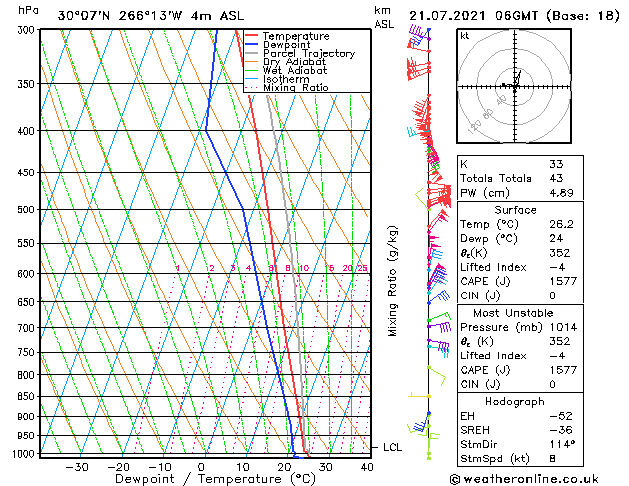Click the date header '21.07.2021 06GMT (Base: 18)'
629x486 pixels.
point(514,16)
